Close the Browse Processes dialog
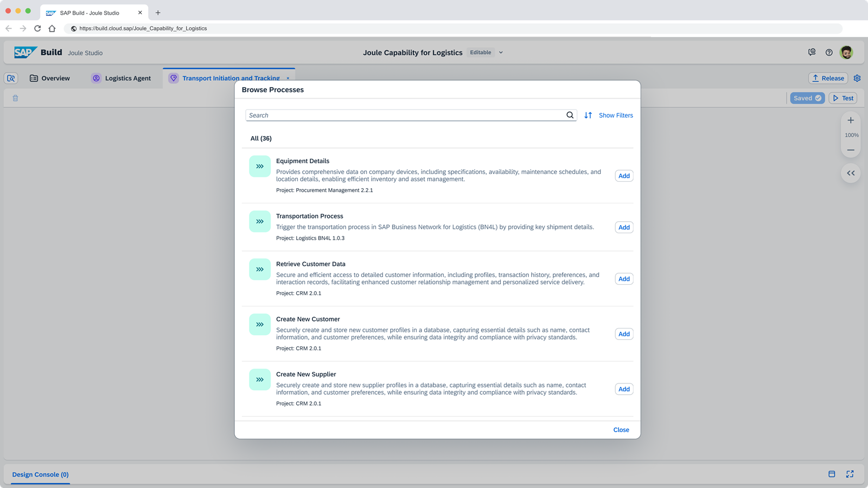Image resolution: width=868 pixels, height=488 pixels. pyautogui.click(x=621, y=430)
